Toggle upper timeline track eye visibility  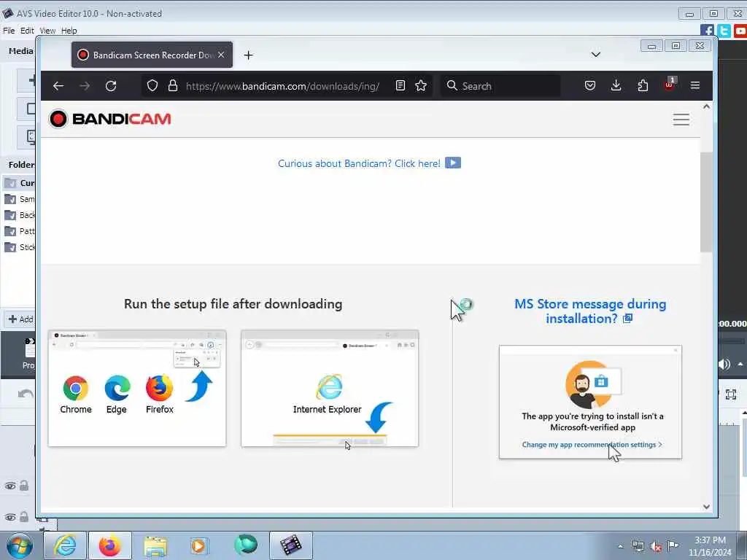pyautogui.click(x=10, y=486)
